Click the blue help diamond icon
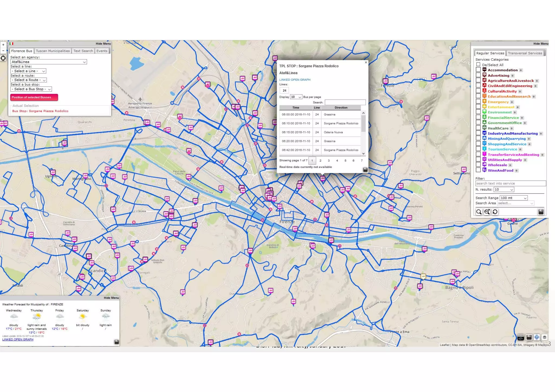Image resolution: width=555 pixels, height=392 pixels. click(x=537, y=337)
